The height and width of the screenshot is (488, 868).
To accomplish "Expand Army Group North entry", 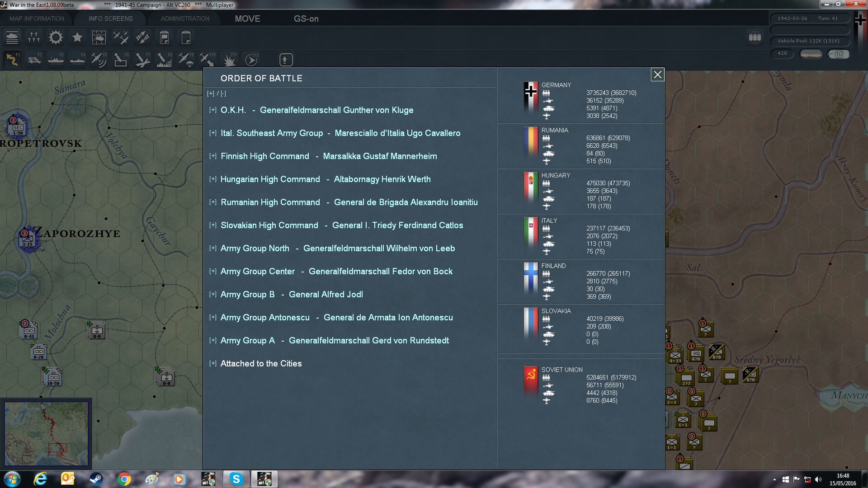I will click(x=213, y=249).
